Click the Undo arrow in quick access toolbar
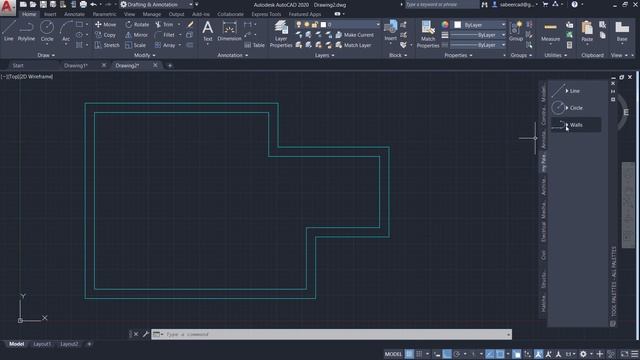The image size is (640, 360). (x=93, y=4)
